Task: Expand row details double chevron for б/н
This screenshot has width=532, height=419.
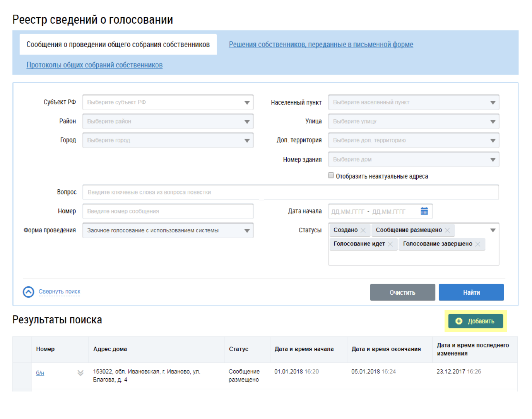Action: coord(80,373)
